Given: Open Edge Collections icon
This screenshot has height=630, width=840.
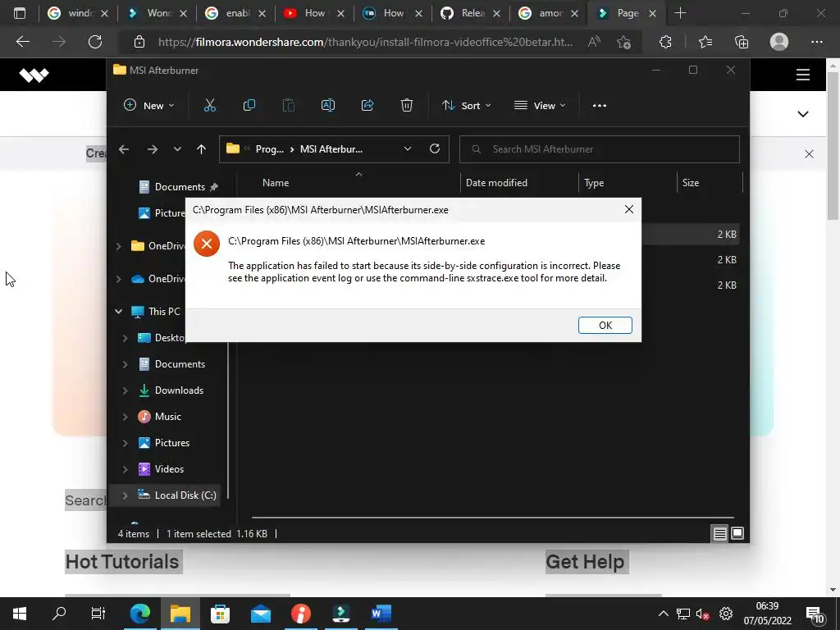Looking at the screenshot, I should point(742,42).
